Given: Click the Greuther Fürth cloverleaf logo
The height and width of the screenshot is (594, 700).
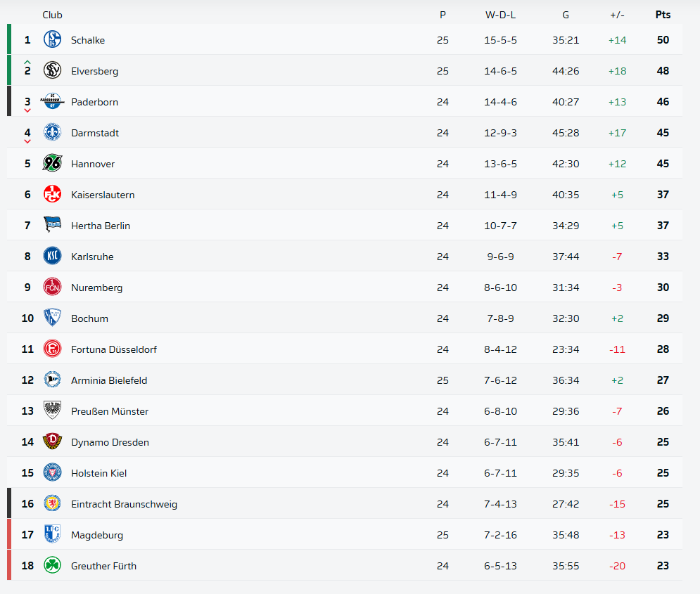Looking at the screenshot, I should click(52, 566).
